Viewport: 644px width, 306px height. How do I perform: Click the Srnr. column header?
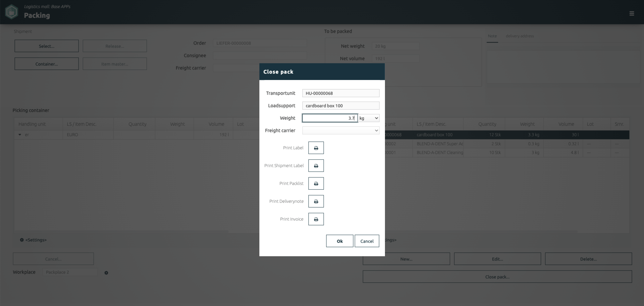(620, 124)
